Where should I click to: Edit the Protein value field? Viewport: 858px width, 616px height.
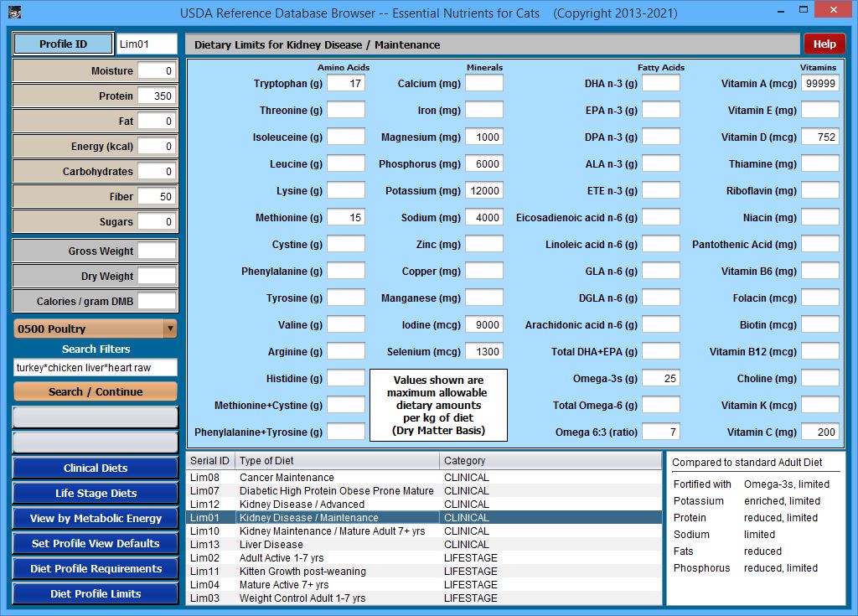pos(157,96)
